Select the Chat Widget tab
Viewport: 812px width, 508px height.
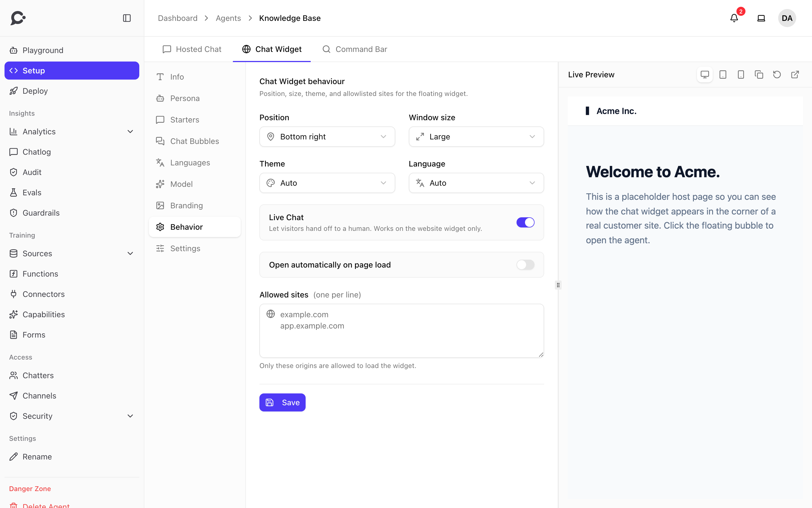click(x=272, y=49)
